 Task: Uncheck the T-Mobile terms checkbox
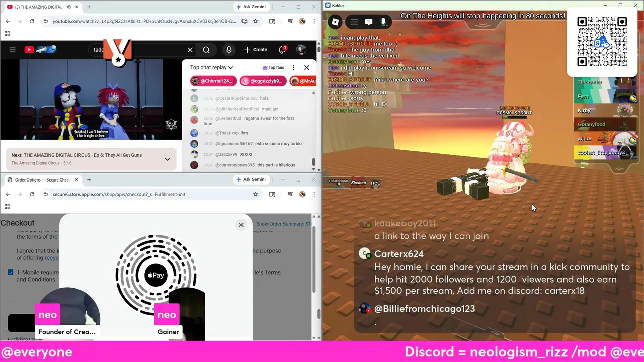click(11, 273)
